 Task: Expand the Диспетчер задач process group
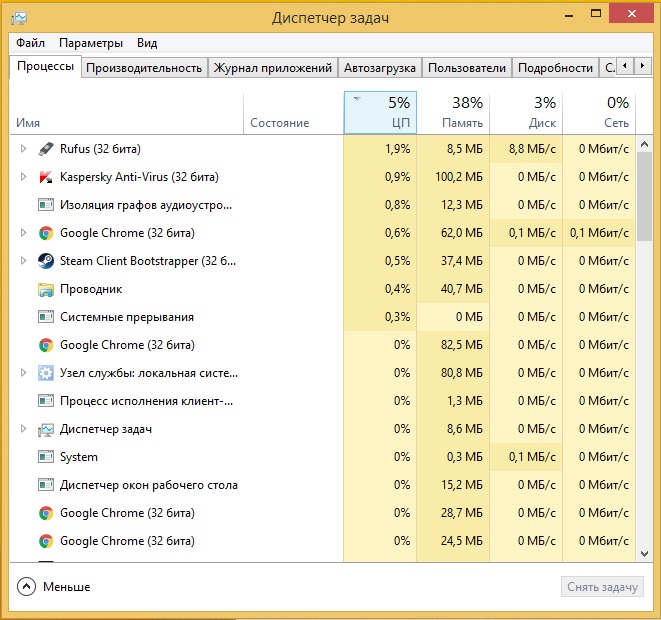(24, 429)
